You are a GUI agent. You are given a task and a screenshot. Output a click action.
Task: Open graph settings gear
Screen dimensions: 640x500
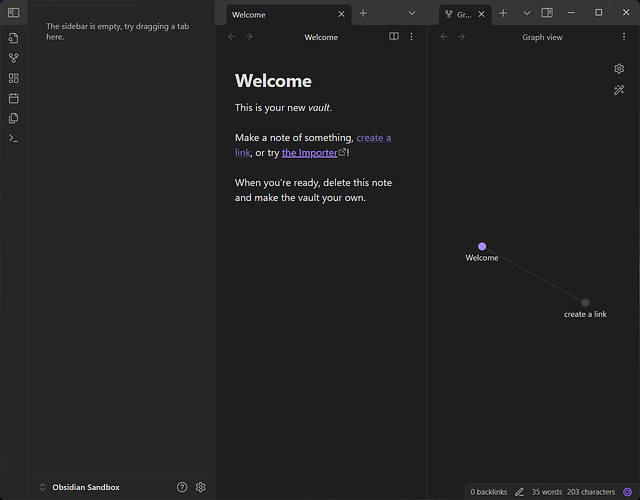[x=619, y=69]
